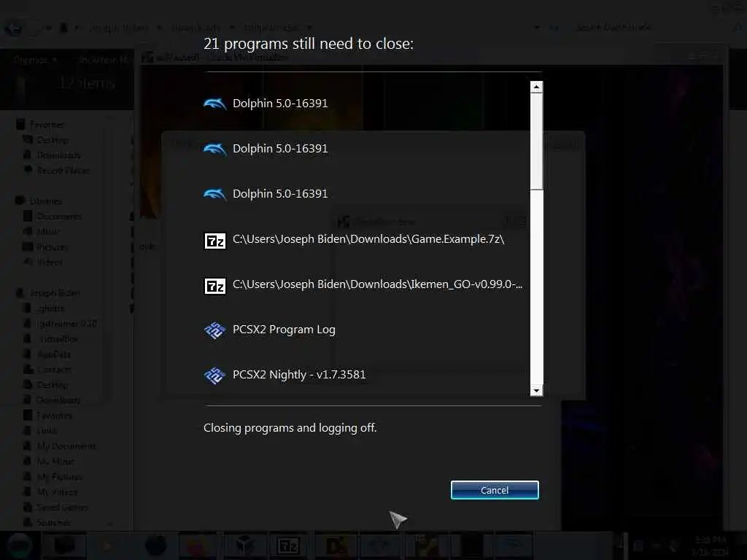Open Documents library in Explorer sidebar
The width and height of the screenshot is (747, 560).
(53, 216)
